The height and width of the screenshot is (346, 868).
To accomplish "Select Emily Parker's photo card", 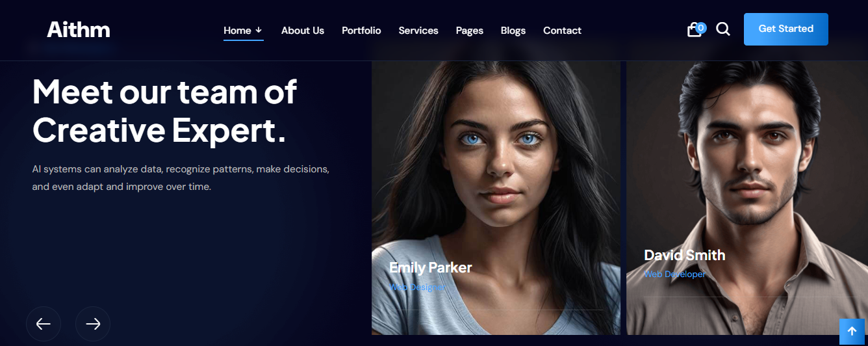I will tap(496, 198).
